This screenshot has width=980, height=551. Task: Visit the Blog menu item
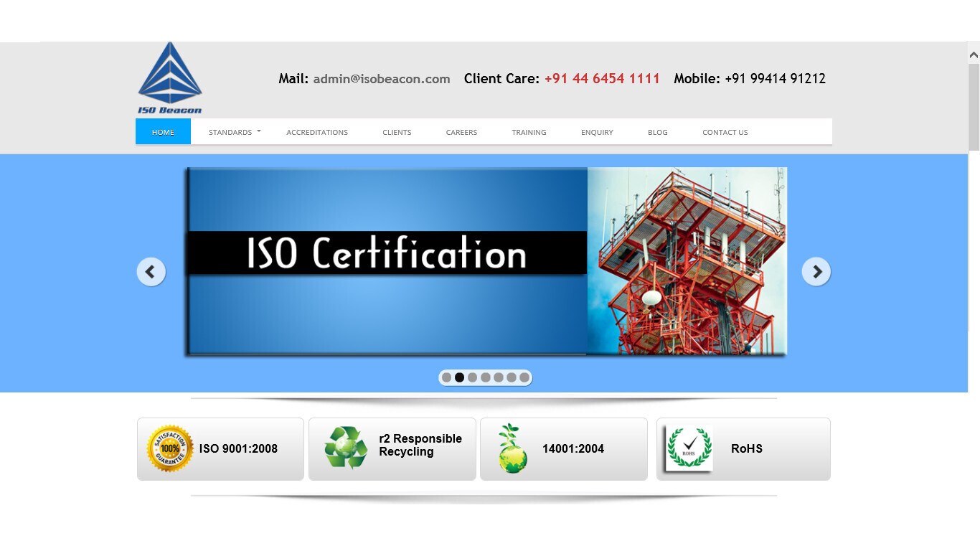(657, 132)
